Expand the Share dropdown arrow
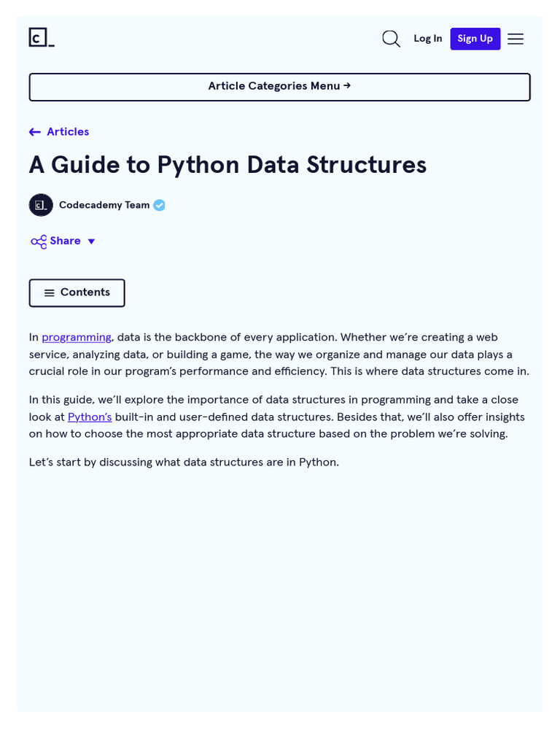Screen dimensions: 560x747 (x=91, y=241)
